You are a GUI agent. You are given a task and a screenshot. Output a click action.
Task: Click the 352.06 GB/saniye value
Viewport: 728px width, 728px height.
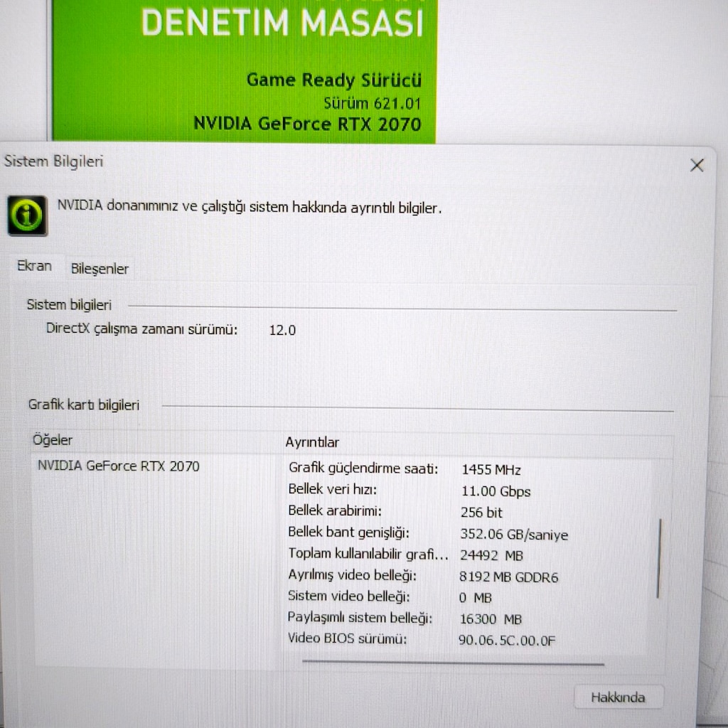click(x=514, y=535)
